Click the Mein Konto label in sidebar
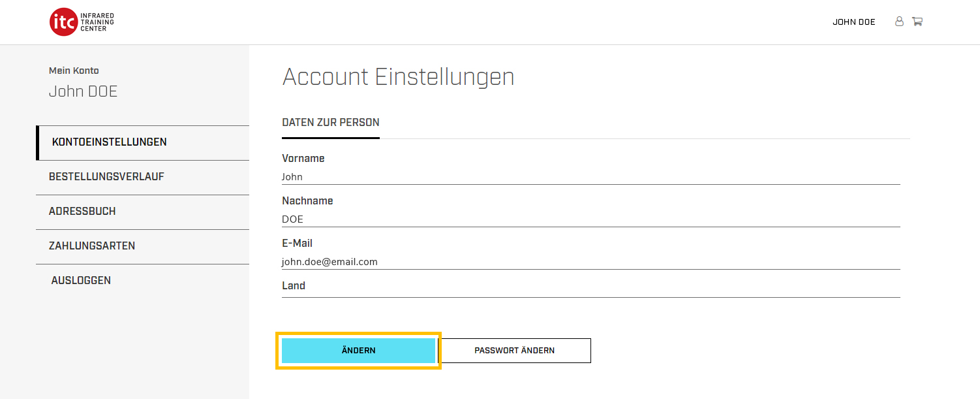This screenshot has height=399, width=980. coord(74,71)
